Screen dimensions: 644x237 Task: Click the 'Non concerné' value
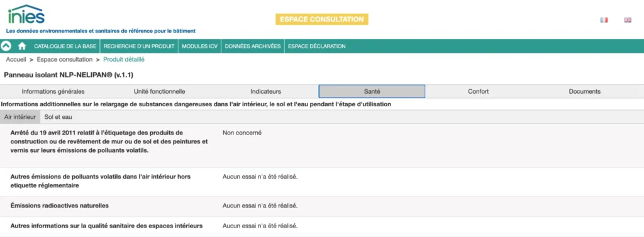pyautogui.click(x=242, y=133)
